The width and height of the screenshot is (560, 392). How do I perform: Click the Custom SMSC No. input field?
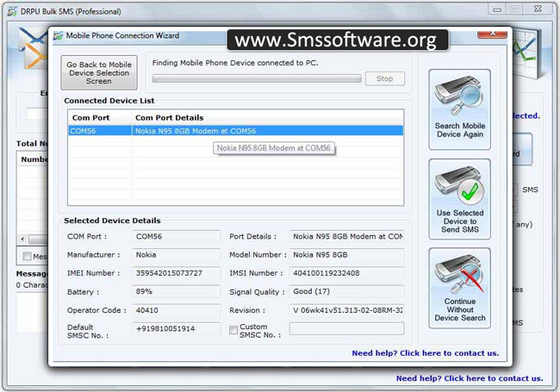pyautogui.click(x=346, y=328)
